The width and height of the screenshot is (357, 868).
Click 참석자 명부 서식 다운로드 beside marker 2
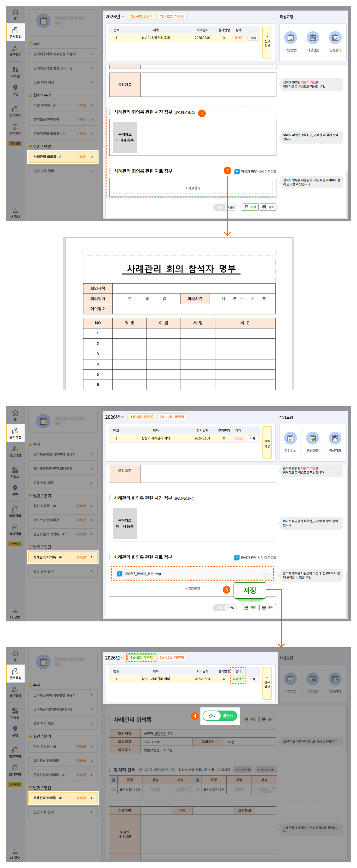[x=255, y=172]
